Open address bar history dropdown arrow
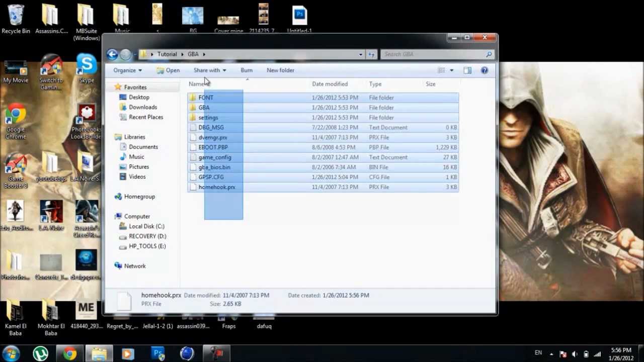644x362 pixels. [360, 54]
